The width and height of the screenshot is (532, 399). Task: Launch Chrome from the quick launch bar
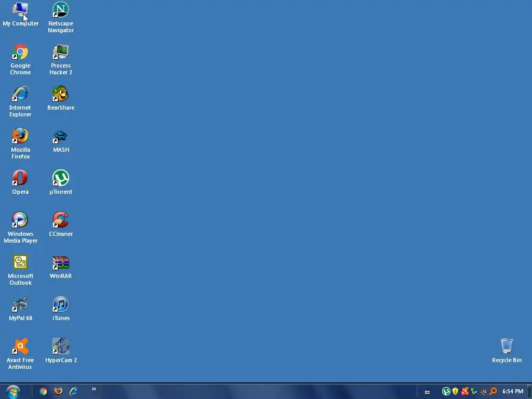click(43, 391)
